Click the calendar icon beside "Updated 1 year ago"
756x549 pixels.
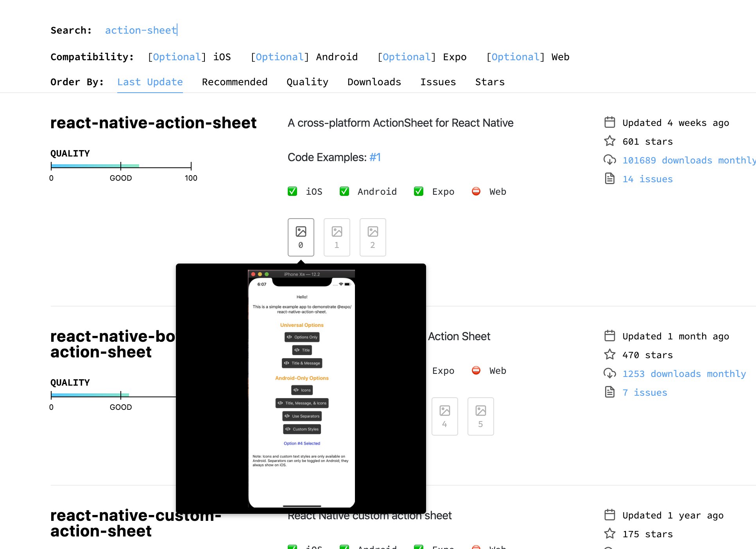click(610, 515)
